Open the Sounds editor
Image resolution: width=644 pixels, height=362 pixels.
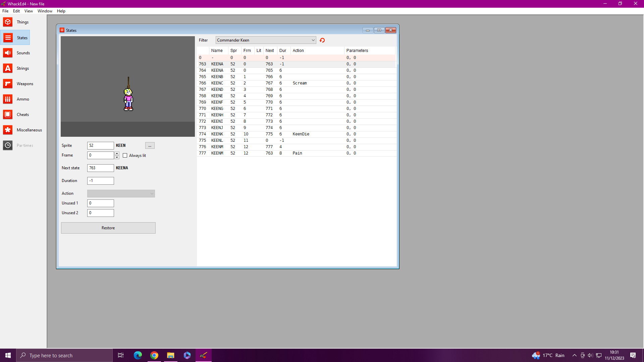coord(16,53)
